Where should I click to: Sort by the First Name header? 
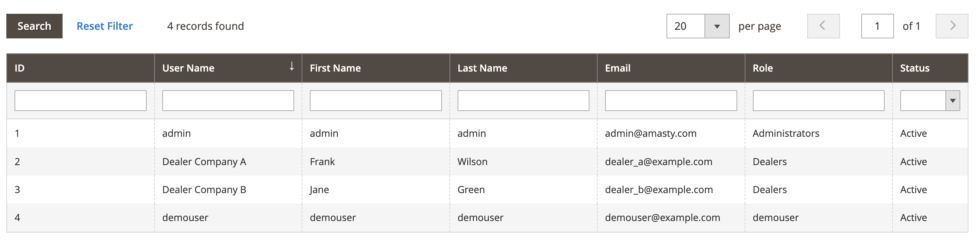click(375, 68)
